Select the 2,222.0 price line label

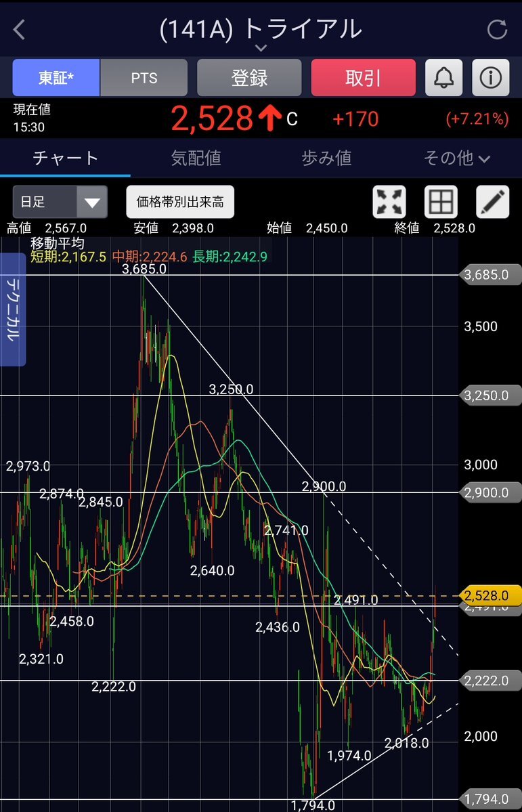point(491,681)
